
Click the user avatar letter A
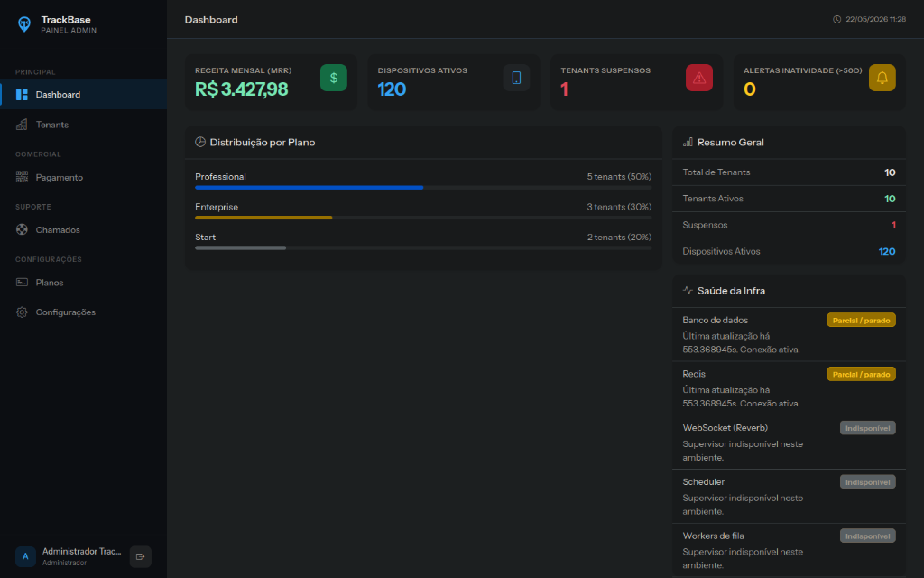25,556
